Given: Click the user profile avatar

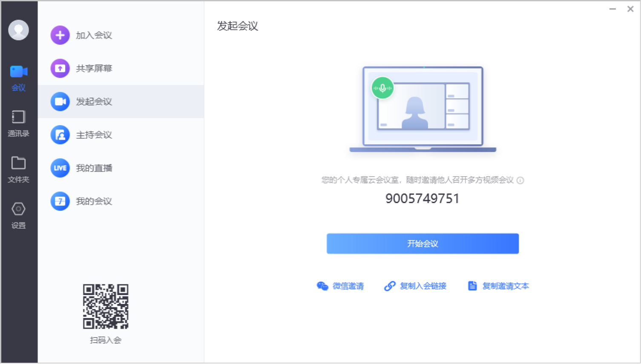Looking at the screenshot, I should point(18,30).
